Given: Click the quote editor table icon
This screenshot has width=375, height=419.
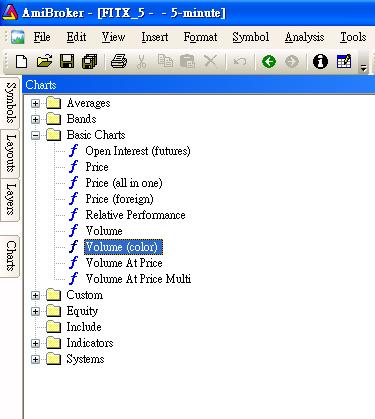Looking at the screenshot, I should coord(344,62).
